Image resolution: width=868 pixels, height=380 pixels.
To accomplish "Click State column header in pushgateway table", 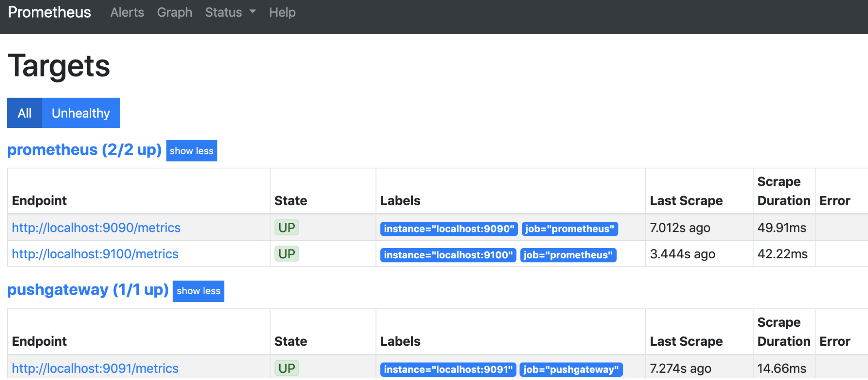I will tap(291, 341).
